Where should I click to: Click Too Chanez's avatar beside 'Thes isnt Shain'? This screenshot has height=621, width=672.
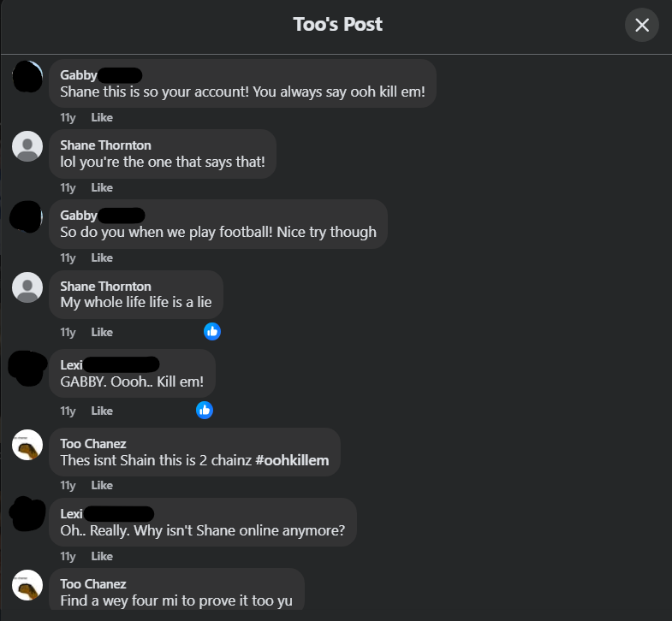coord(27,445)
